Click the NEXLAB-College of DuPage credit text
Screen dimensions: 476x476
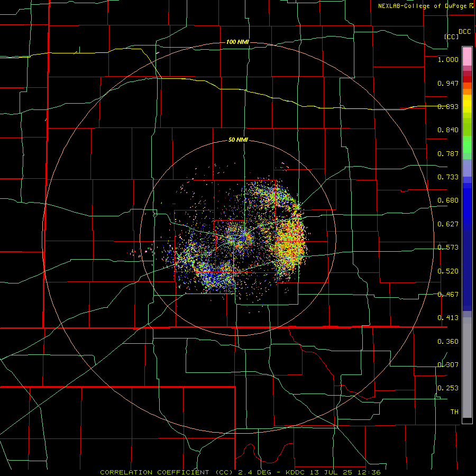[422, 6]
